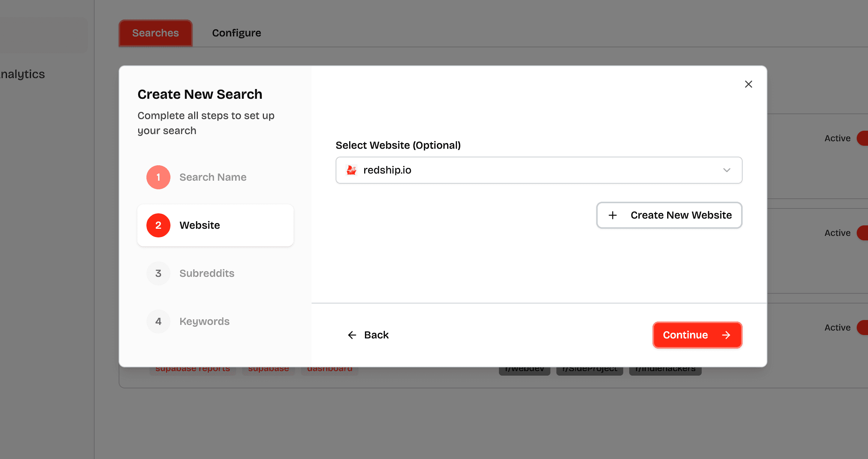Toggle the middle Active search switch
This screenshot has height=459, width=868.
click(x=863, y=233)
